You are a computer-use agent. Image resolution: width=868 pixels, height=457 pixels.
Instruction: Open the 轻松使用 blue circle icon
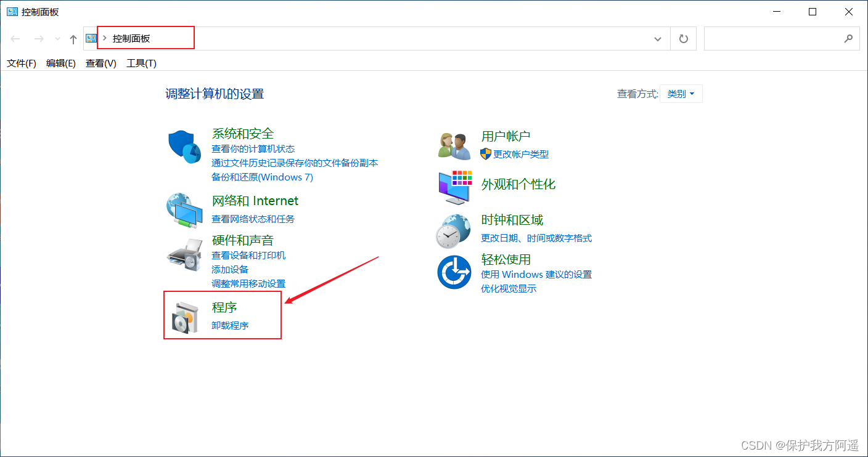point(454,272)
